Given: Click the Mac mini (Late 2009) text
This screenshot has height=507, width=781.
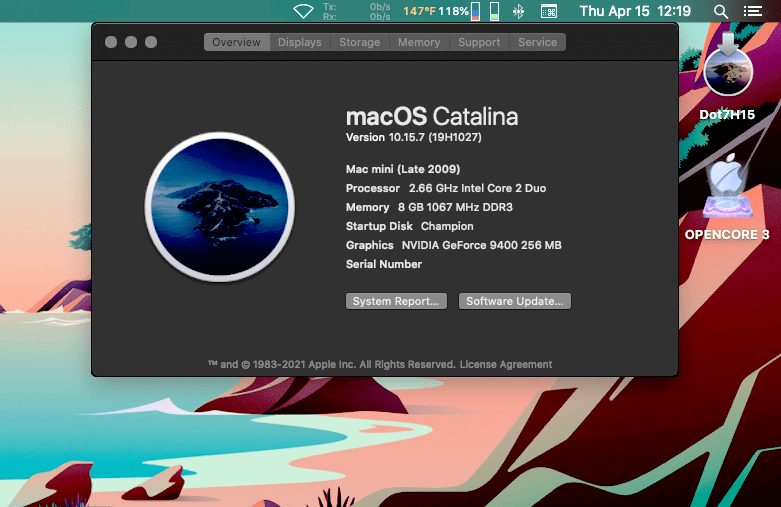Looking at the screenshot, I should (x=403, y=169).
